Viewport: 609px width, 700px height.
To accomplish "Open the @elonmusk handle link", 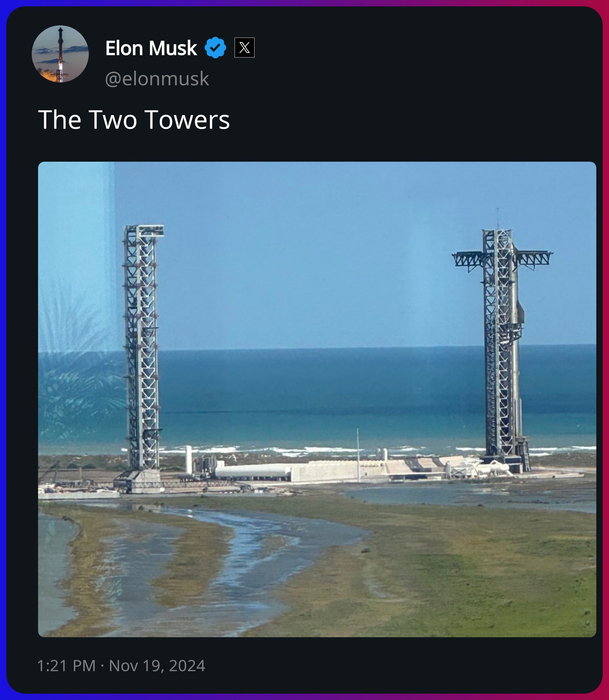I will [x=157, y=78].
